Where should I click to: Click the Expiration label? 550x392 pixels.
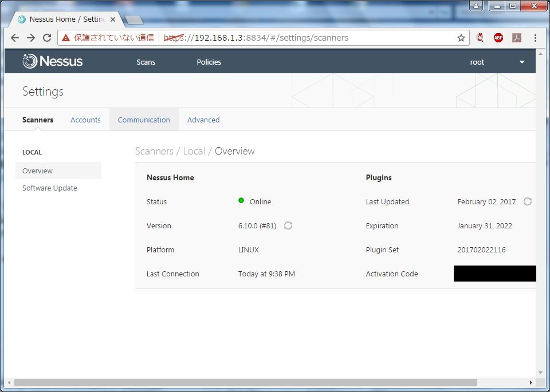tap(382, 226)
